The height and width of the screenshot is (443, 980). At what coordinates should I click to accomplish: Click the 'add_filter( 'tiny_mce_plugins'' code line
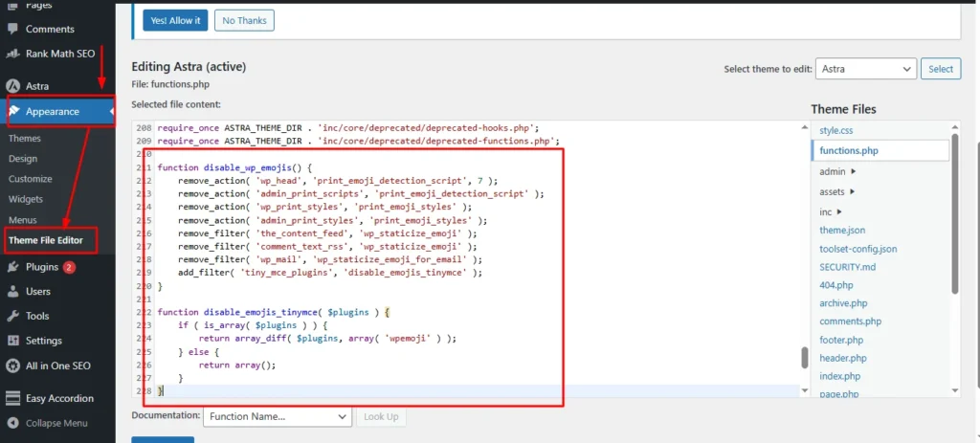[x=330, y=273]
